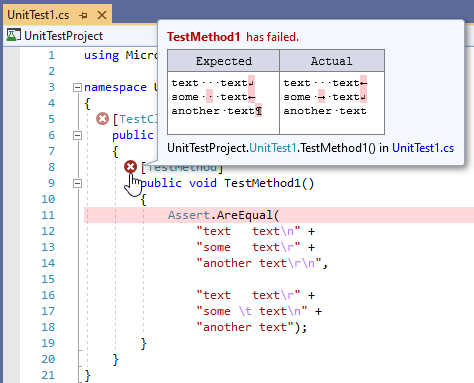The image size is (474, 383).
Task: Click the string "text text\n" on line 12
Action: pos(248,231)
